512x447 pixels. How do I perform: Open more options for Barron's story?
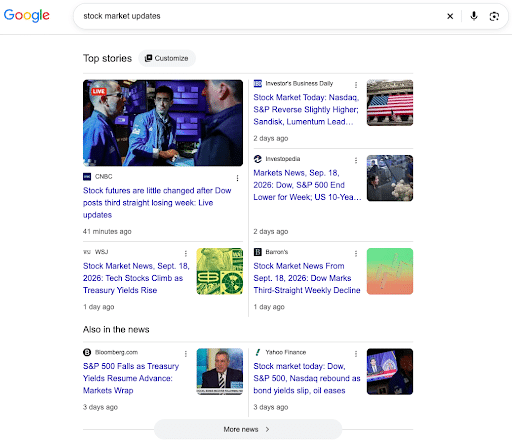[x=356, y=253]
